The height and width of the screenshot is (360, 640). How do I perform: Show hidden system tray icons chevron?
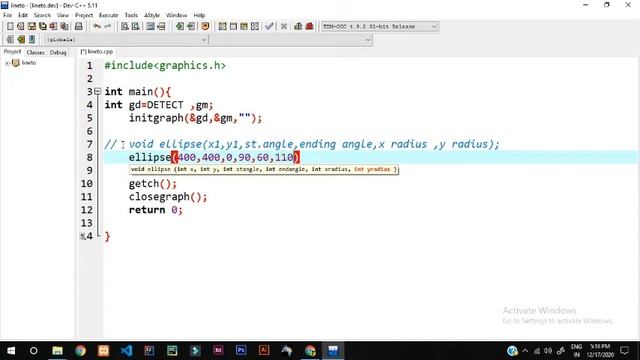[525, 351]
